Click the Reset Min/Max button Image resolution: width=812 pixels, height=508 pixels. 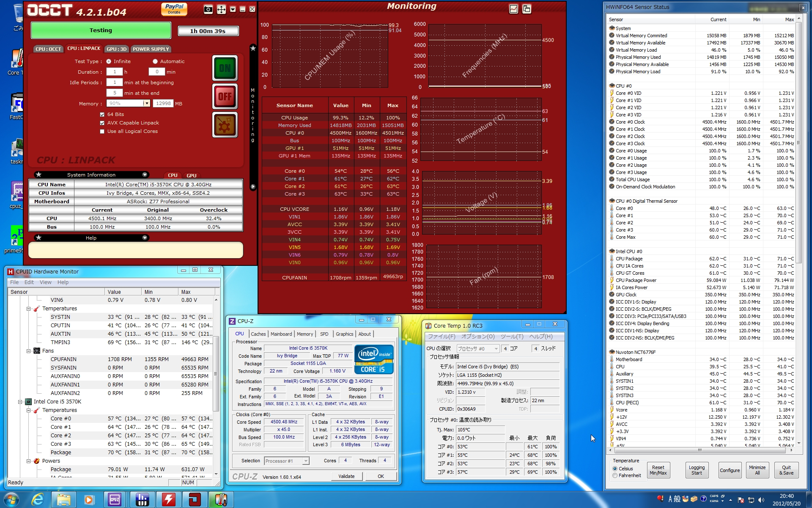click(658, 470)
